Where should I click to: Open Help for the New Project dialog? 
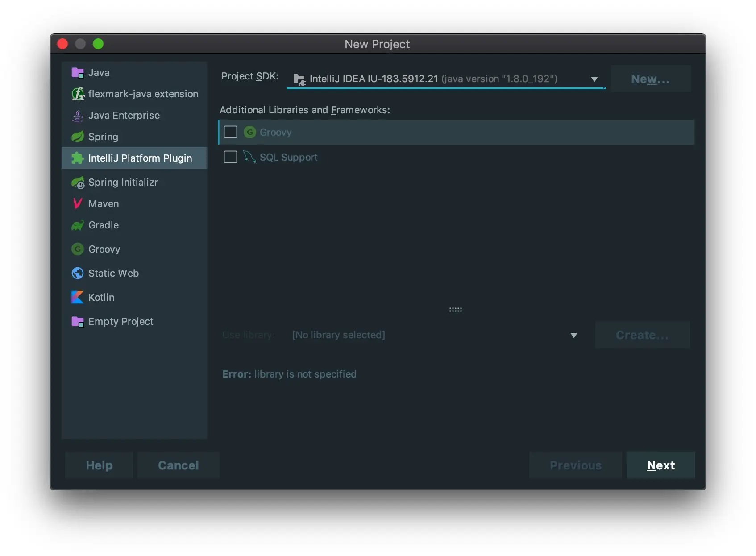(99, 465)
